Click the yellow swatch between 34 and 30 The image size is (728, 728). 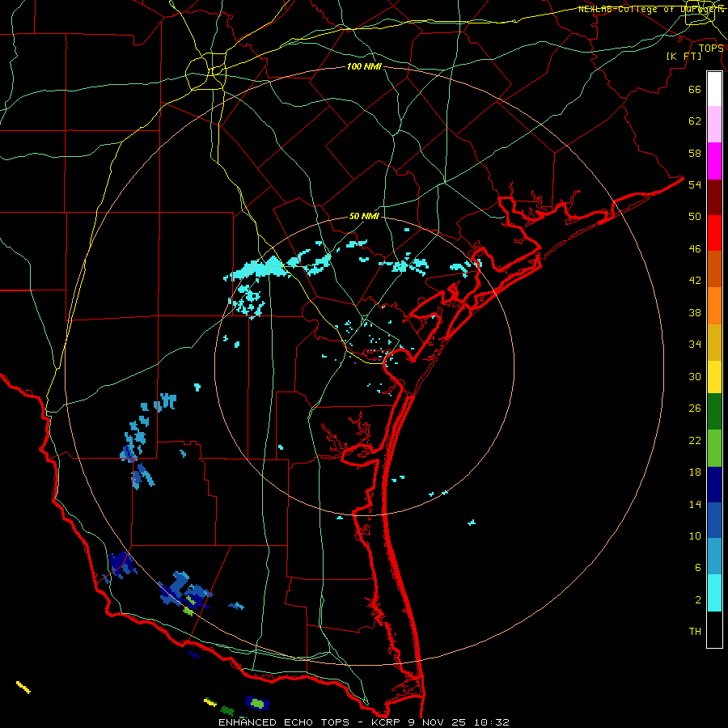[714, 377]
